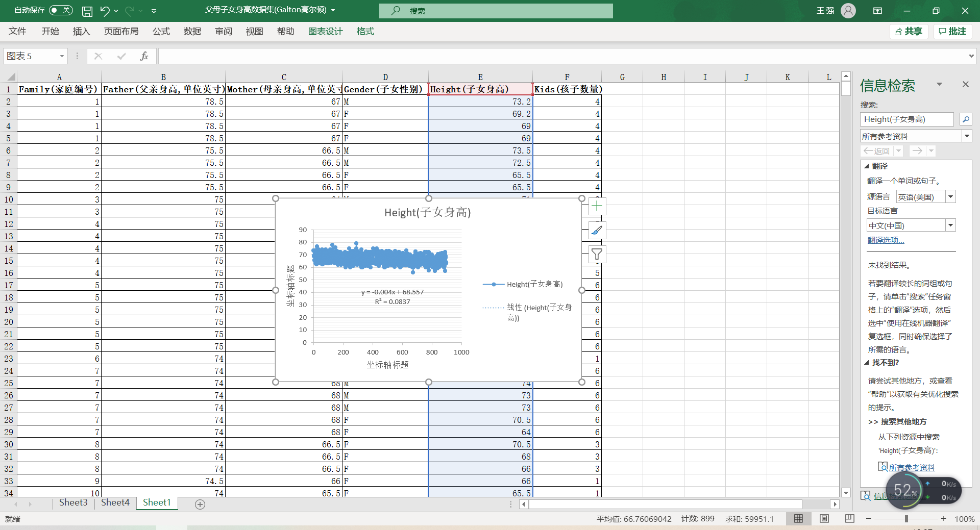Click the Chart Filters funnel icon

pos(597,254)
